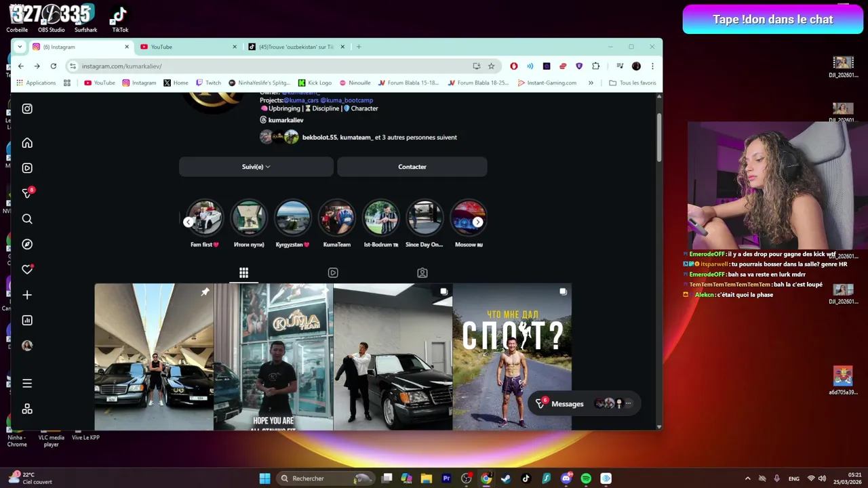Open the Instant-Gaming.com bookmark
The width and height of the screenshot is (868, 488).
point(547,83)
